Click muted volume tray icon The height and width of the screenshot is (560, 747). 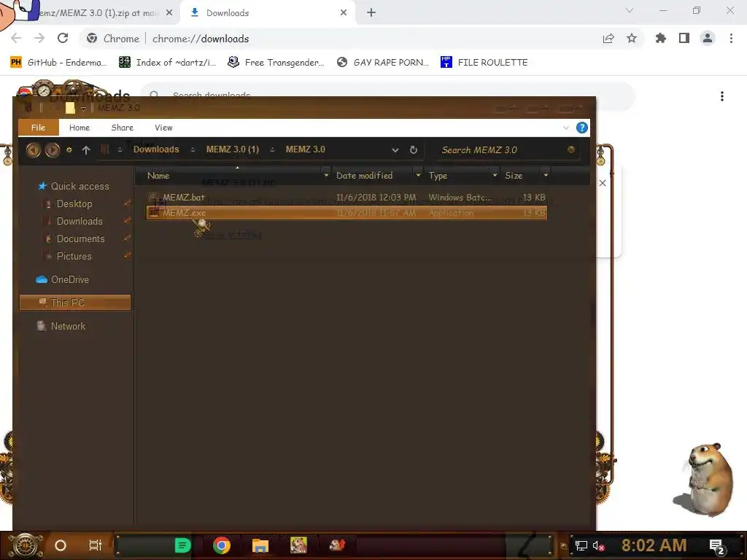tap(598, 545)
